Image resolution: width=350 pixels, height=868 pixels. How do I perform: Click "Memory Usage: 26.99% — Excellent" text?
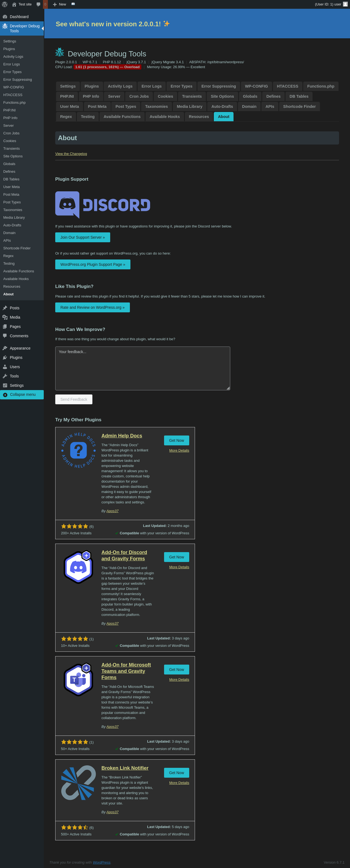[x=176, y=67]
